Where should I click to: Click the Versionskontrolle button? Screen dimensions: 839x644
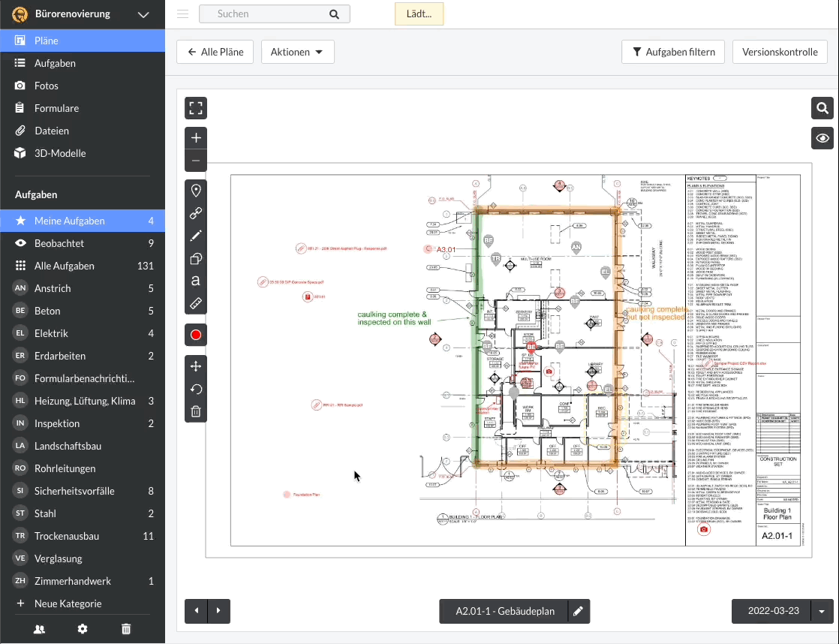[780, 52]
